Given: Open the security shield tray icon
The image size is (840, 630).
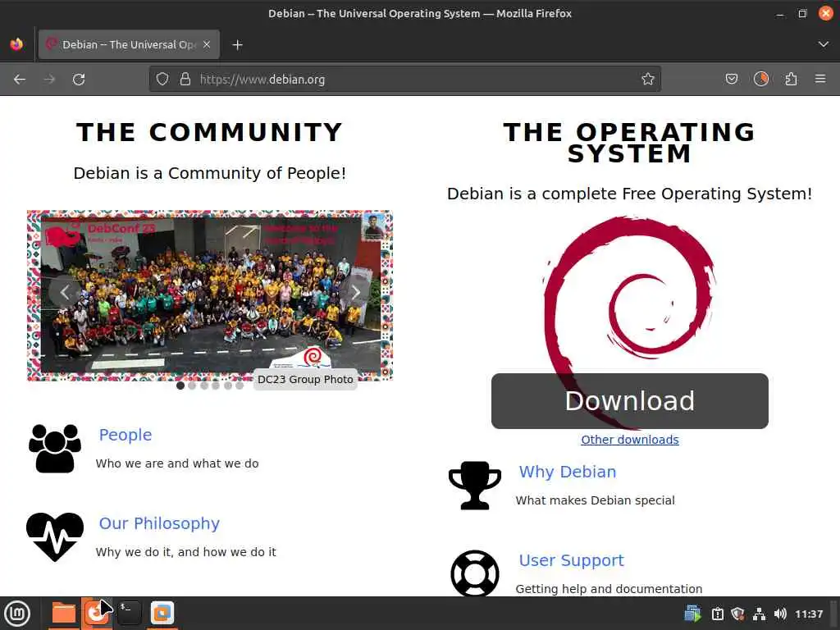Looking at the screenshot, I should (x=737, y=614).
